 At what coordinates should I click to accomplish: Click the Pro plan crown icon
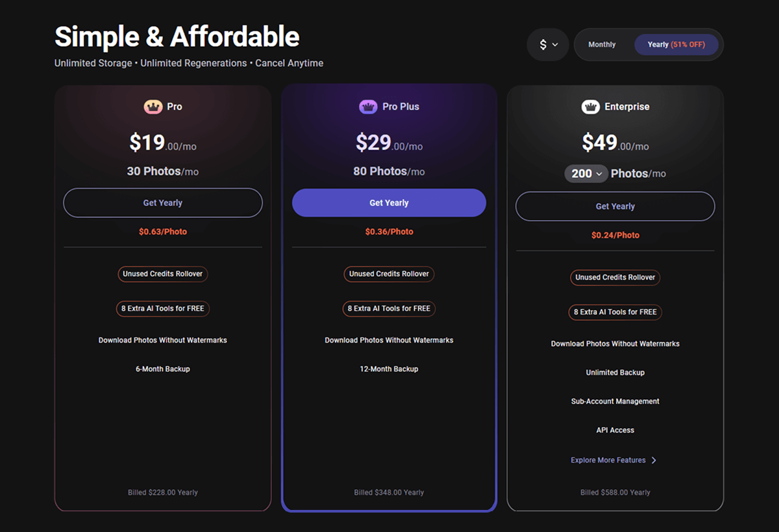(153, 106)
